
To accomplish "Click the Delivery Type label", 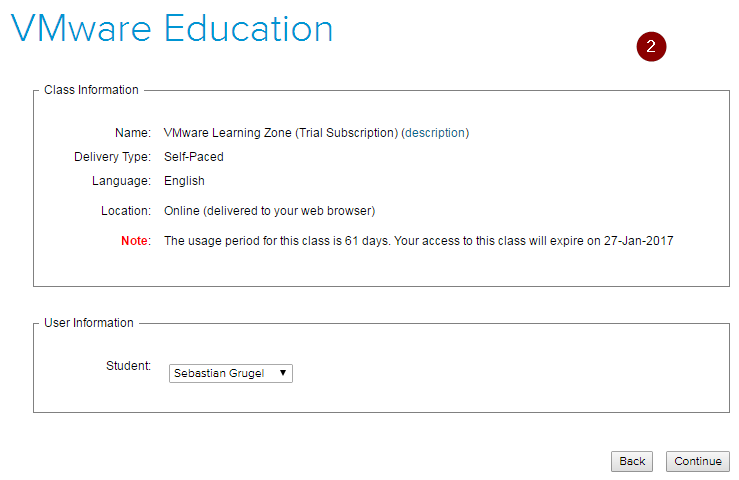I will [112, 157].
